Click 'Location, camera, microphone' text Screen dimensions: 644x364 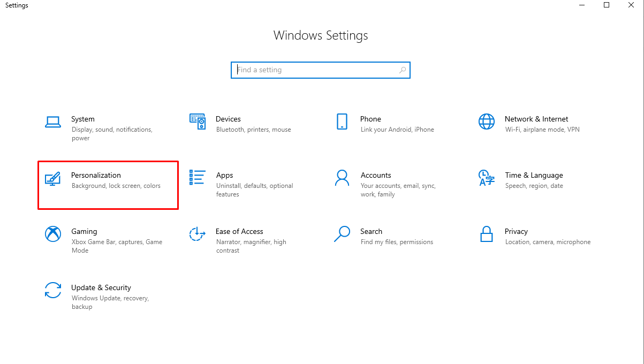tap(548, 242)
